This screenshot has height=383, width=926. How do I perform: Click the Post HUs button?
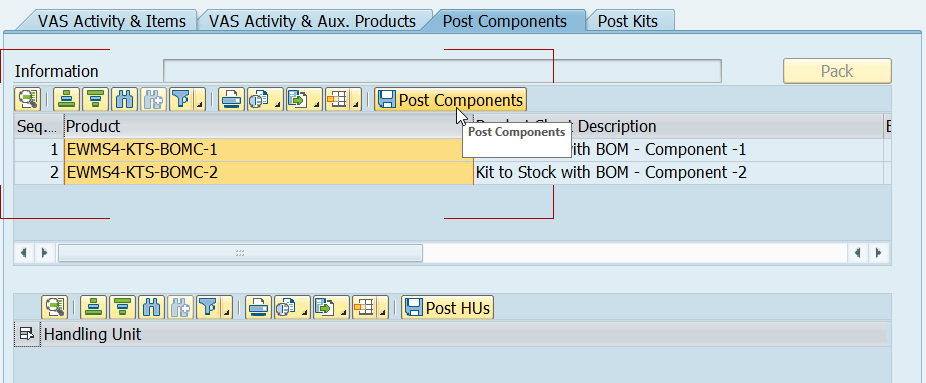447,307
